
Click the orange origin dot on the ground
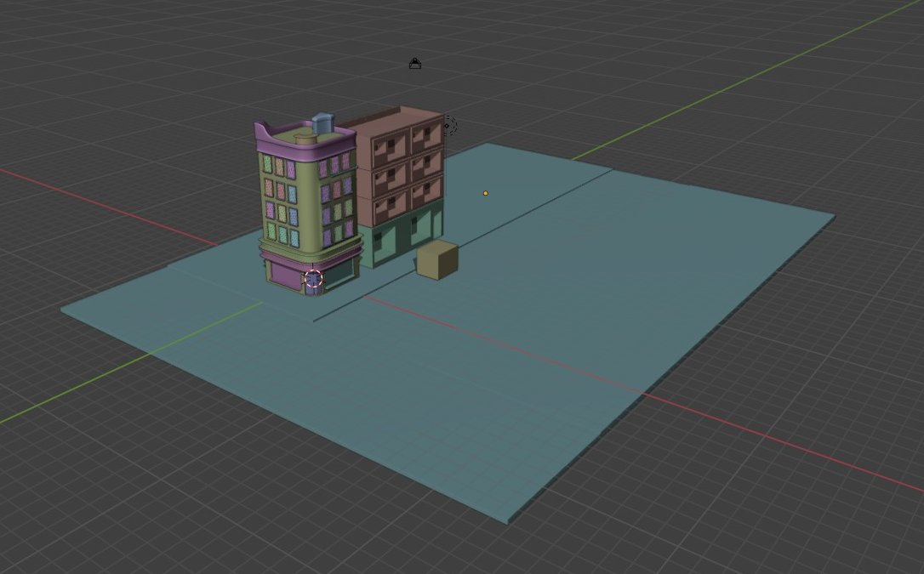[x=486, y=193]
